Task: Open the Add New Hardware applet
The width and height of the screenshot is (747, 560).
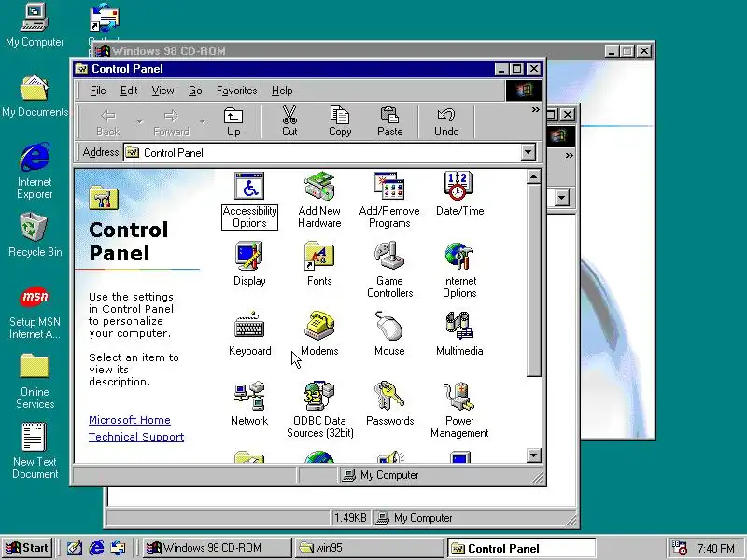Action: [x=319, y=200]
